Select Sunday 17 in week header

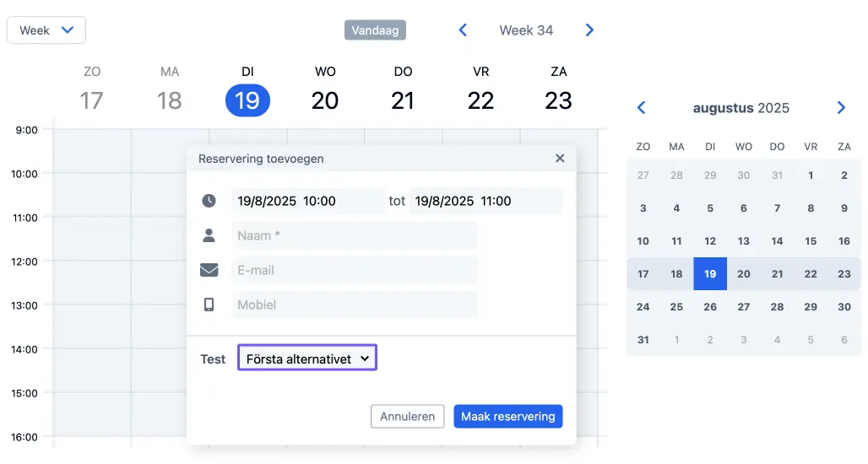click(91, 100)
